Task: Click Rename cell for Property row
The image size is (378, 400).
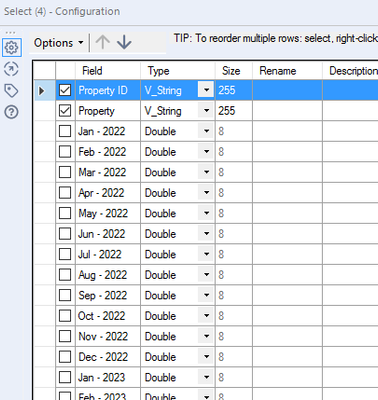Action: [x=287, y=111]
